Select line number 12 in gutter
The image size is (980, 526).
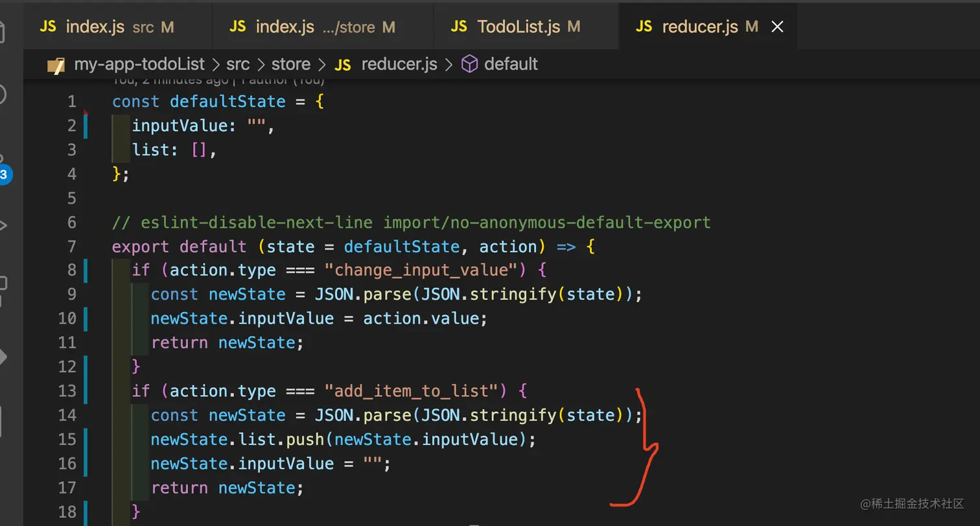pyautogui.click(x=67, y=367)
